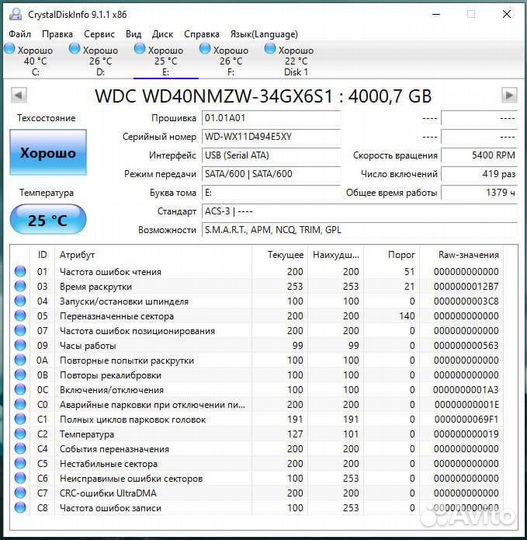Image resolution: width=527 pixels, height=540 pixels.
Task: Close the CrystalDiskInfo window
Action: (507, 14)
